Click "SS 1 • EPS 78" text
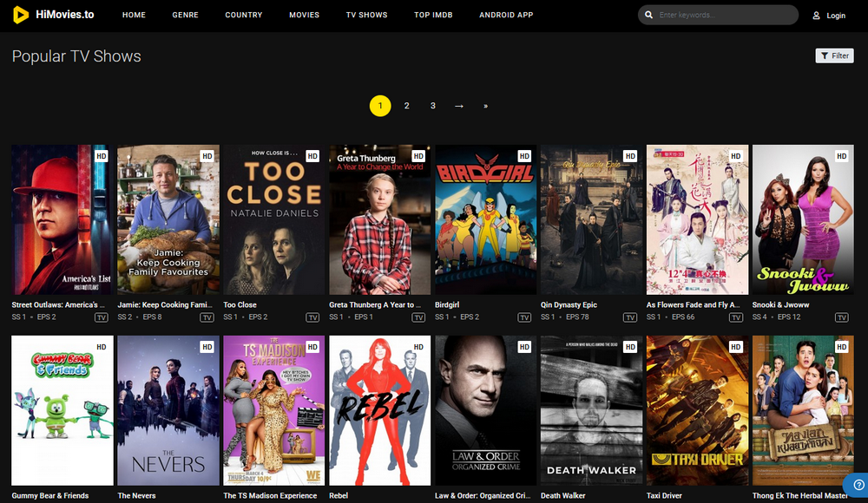 [x=565, y=317]
